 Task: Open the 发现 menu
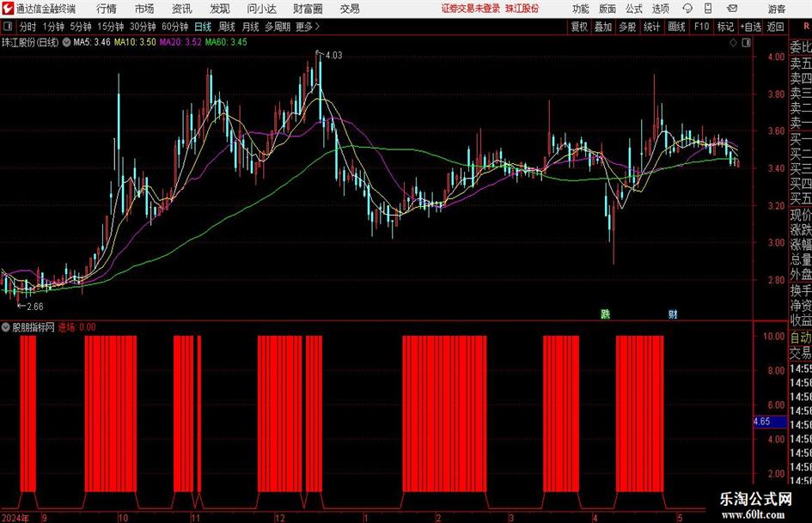tap(220, 9)
